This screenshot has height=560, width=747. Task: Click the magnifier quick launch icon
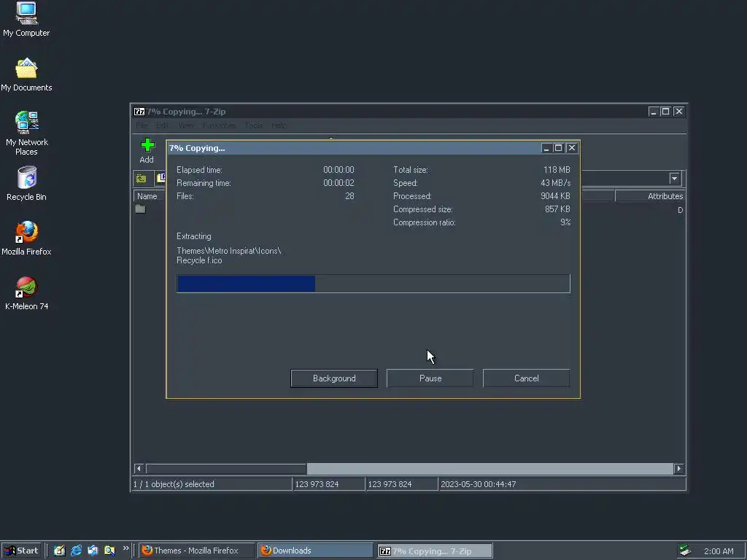[x=109, y=551]
